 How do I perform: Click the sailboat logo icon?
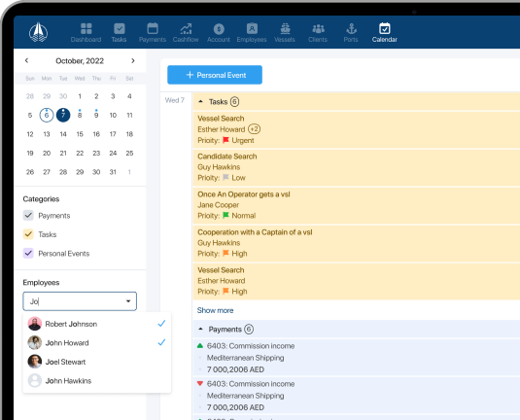click(38, 32)
